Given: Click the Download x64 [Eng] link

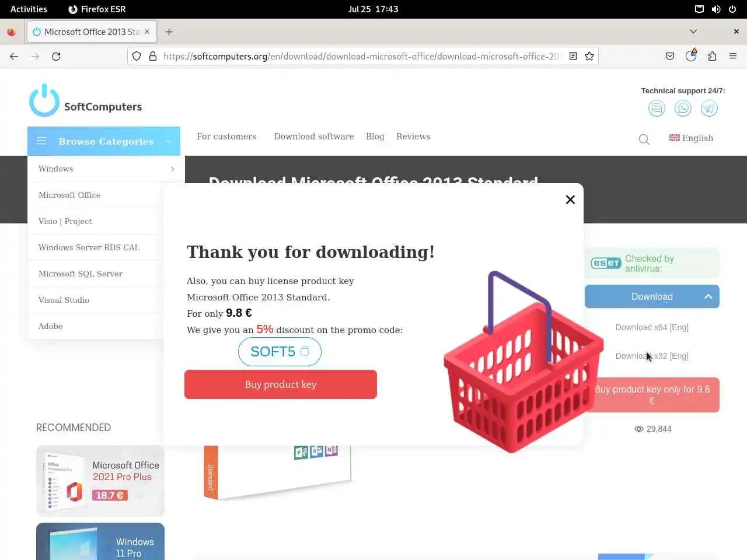Looking at the screenshot, I should [652, 327].
